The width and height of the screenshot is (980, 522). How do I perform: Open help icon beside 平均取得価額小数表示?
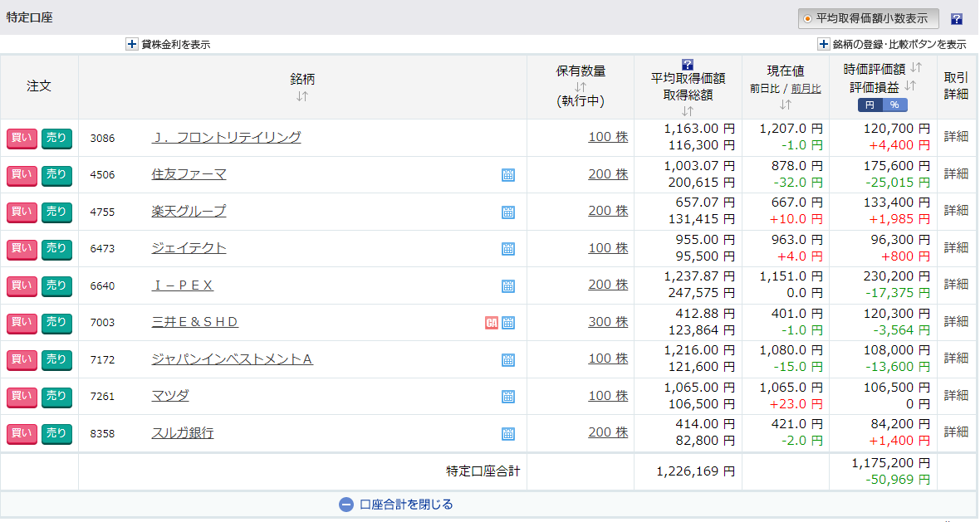pos(956,19)
